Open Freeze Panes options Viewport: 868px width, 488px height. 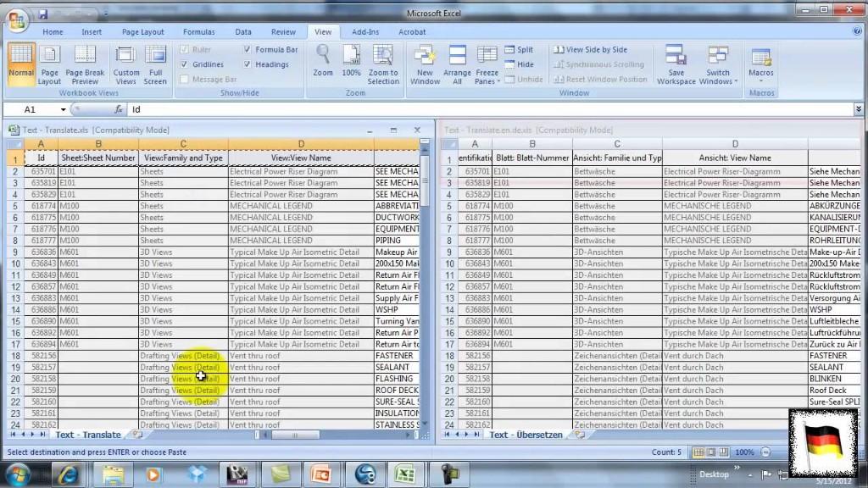point(487,64)
